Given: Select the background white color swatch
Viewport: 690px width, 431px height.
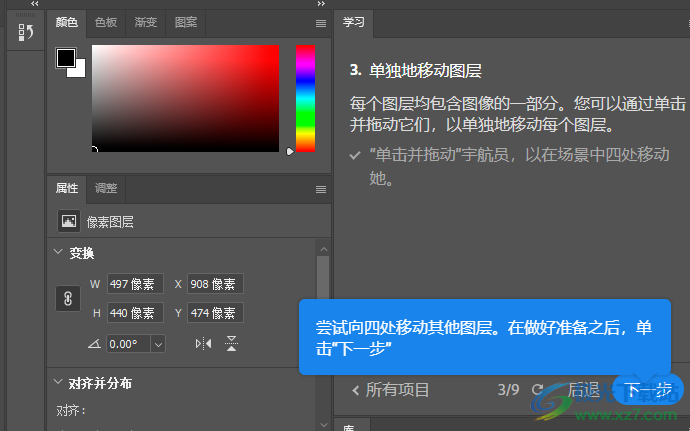Looking at the screenshot, I should click(78, 70).
